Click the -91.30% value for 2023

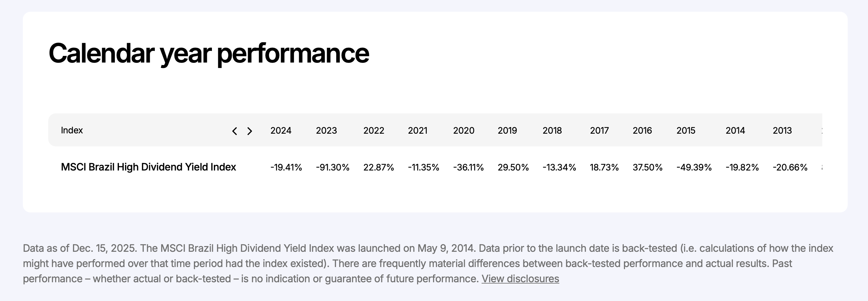pos(332,168)
